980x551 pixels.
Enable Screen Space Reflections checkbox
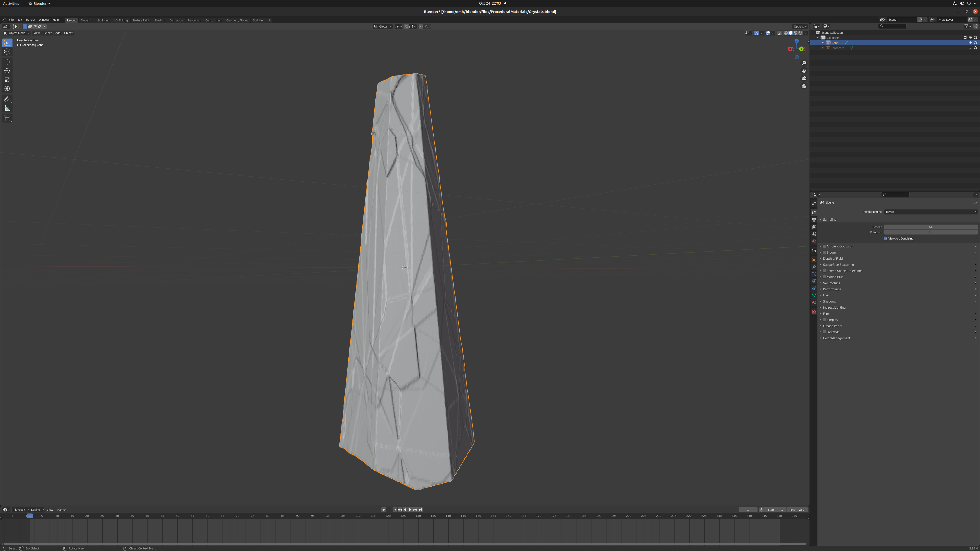[824, 271]
